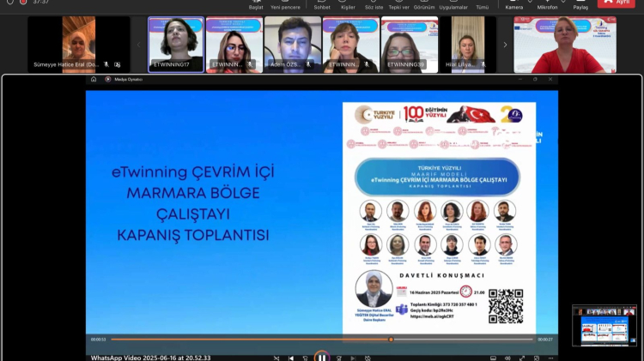
Task: Click the Başlat toolbar button
Action: (x=256, y=5)
